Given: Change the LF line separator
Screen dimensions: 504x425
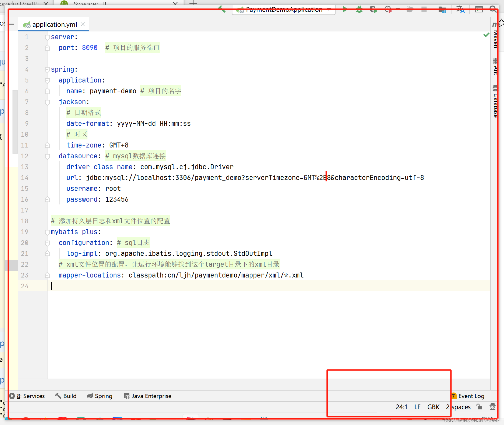Looking at the screenshot, I should pyautogui.click(x=417, y=407).
